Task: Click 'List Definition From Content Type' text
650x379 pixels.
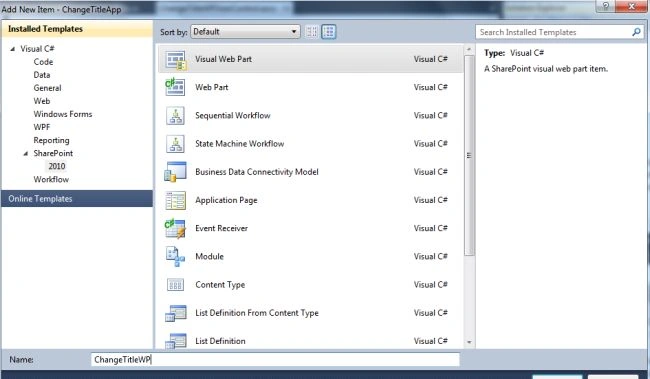Action: pos(257,313)
